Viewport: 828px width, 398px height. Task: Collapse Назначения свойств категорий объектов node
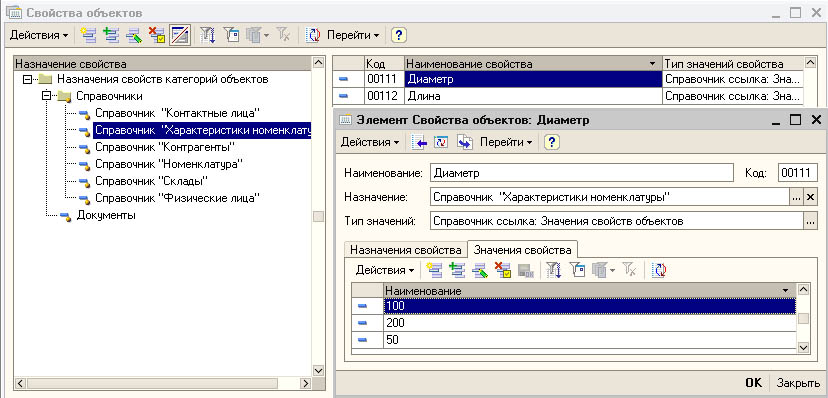26,80
